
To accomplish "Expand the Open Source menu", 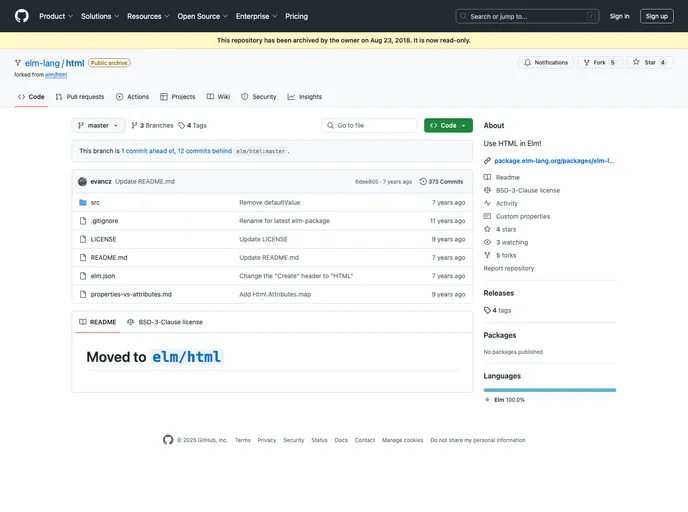I will (x=202, y=16).
